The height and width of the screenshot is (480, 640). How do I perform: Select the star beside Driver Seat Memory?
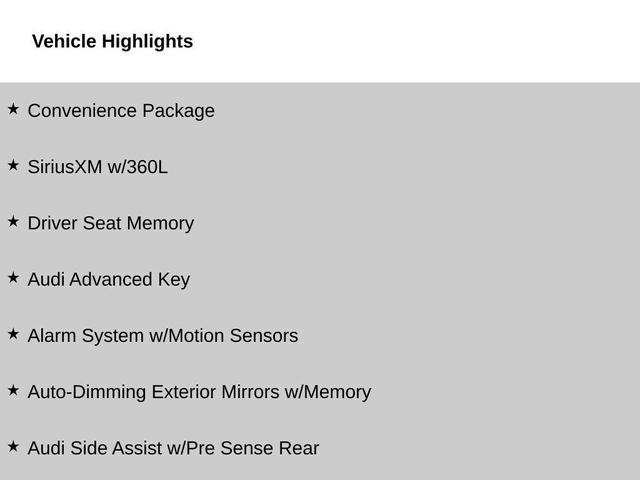(13, 221)
